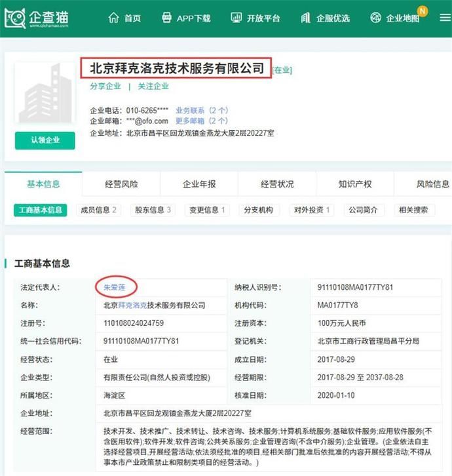Select the 工商基本信息 sub-tab
The width and height of the screenshot is (452, 476).
(41, 210)
